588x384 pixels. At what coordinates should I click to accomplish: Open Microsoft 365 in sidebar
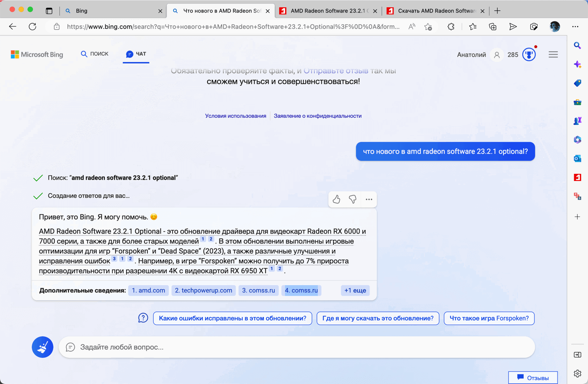point(578,140)
